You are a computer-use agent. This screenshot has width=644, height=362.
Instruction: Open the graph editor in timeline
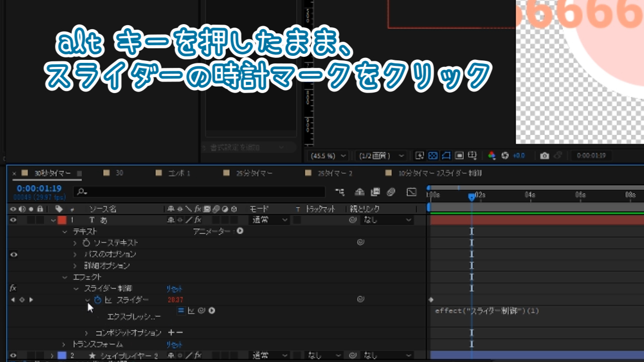pyautogui.click(x=412, y=192)
